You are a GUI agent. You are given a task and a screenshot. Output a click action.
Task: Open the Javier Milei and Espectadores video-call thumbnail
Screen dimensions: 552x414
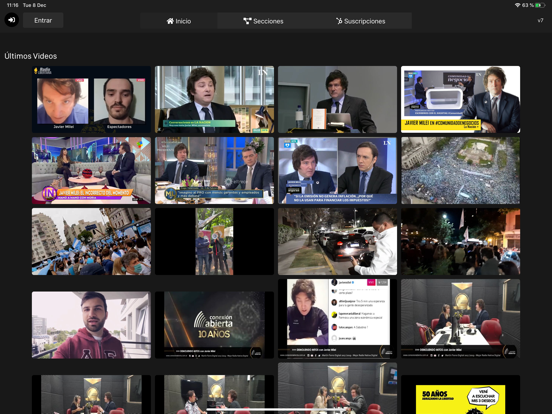(x=92, y=100)
